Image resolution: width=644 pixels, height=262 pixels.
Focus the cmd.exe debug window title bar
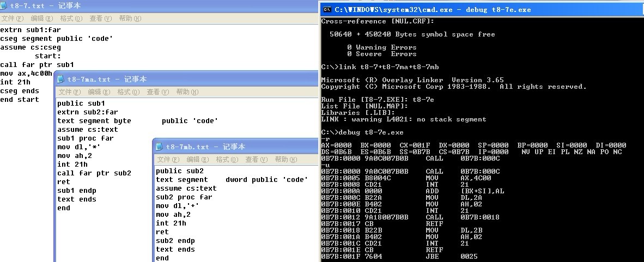click(481, 9)
